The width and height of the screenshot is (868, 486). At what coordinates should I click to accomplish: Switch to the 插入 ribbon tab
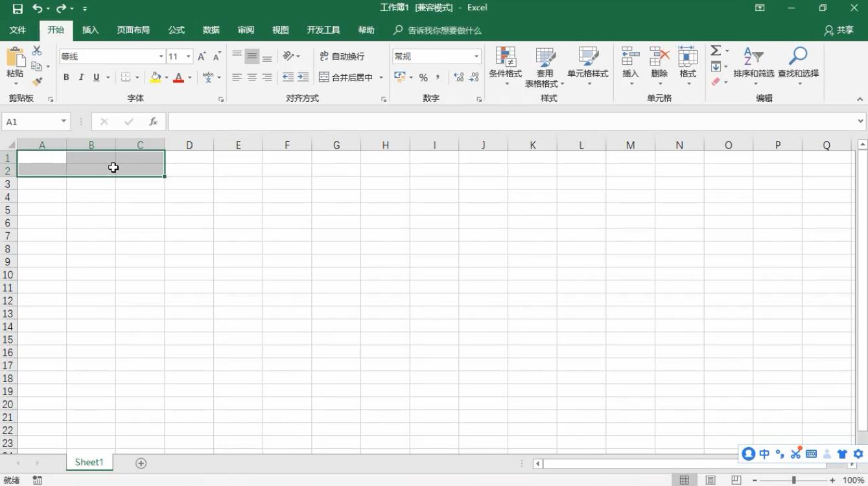point(91,30)
